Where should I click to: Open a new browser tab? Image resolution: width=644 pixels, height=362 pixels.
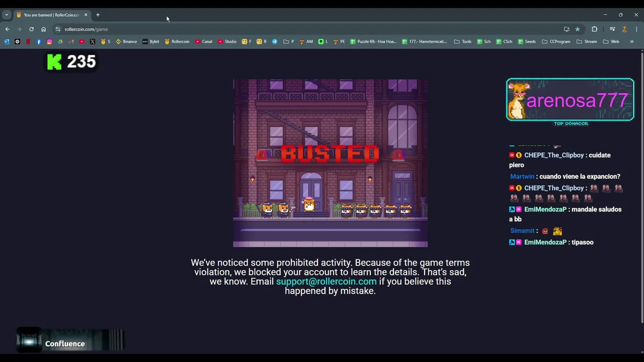(98, 15)
